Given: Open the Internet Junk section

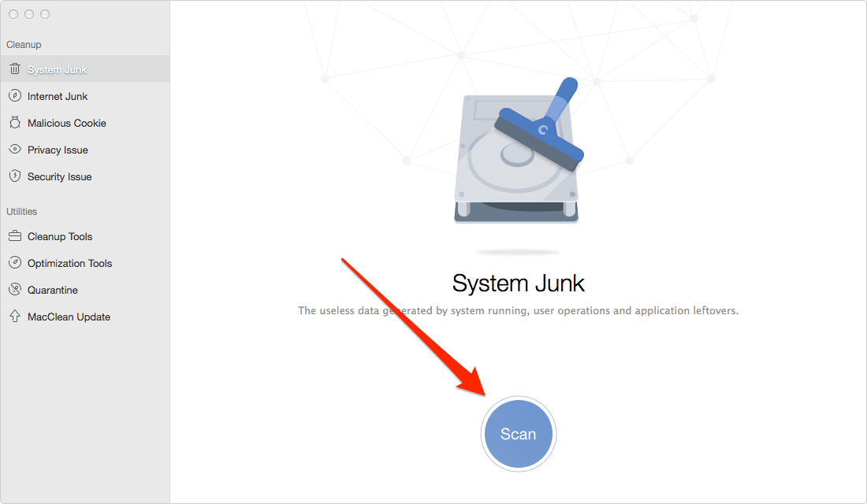Looking at the screenshot, I should click(84, 96).
